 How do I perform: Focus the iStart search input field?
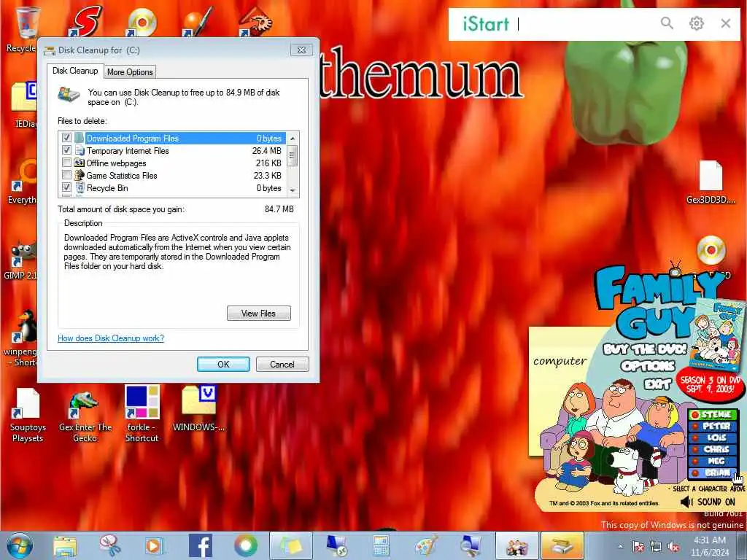[x=586, y=24]
